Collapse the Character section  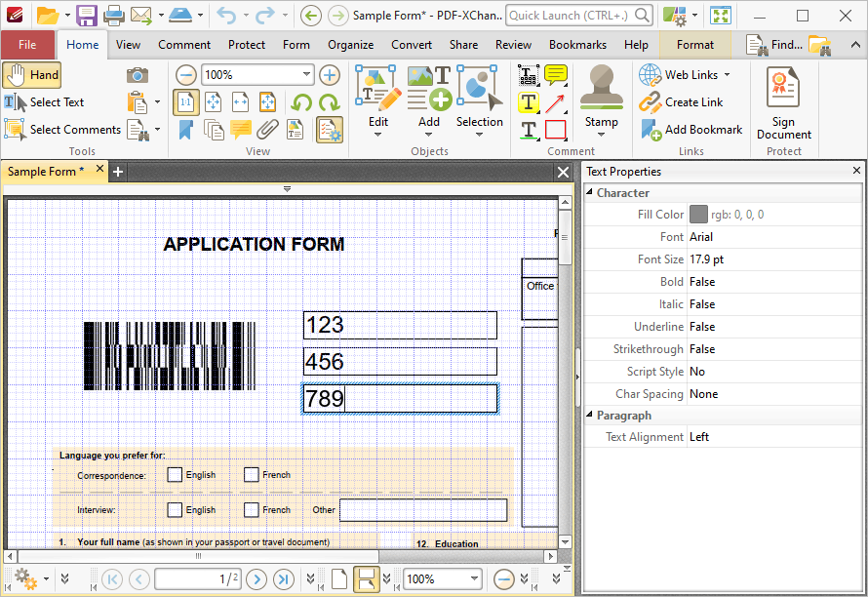(589, 191)
